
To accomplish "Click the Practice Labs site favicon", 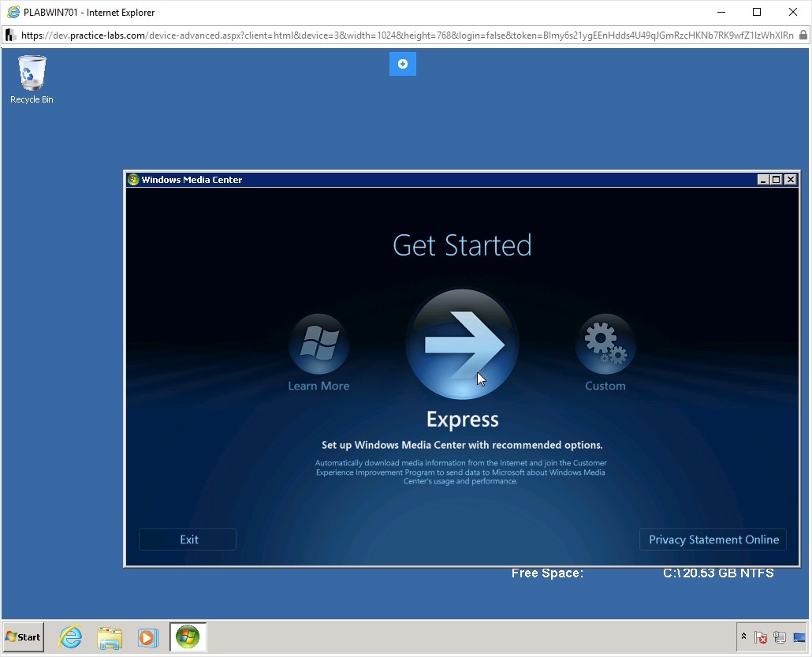I will click(x=11, y=35).
